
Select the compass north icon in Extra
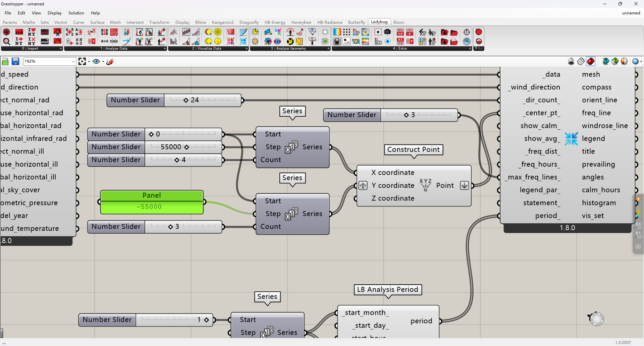tap(467, 41)
